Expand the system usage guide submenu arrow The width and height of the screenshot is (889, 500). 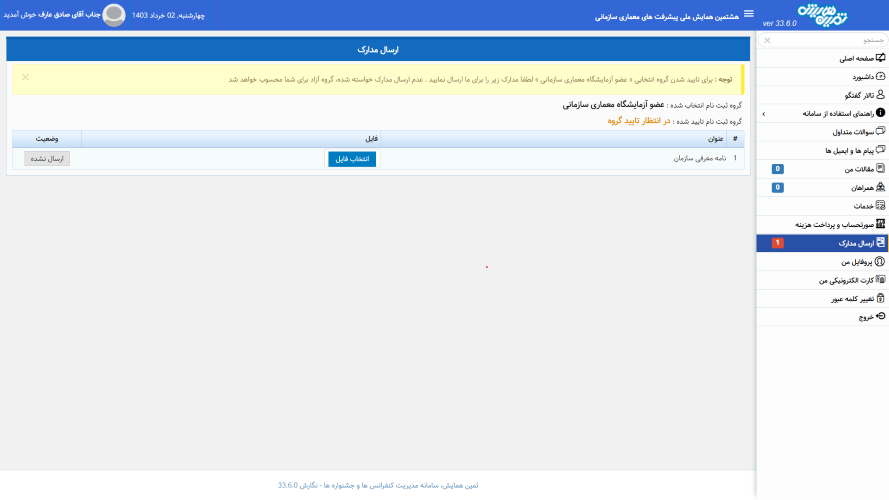(763, 114)
